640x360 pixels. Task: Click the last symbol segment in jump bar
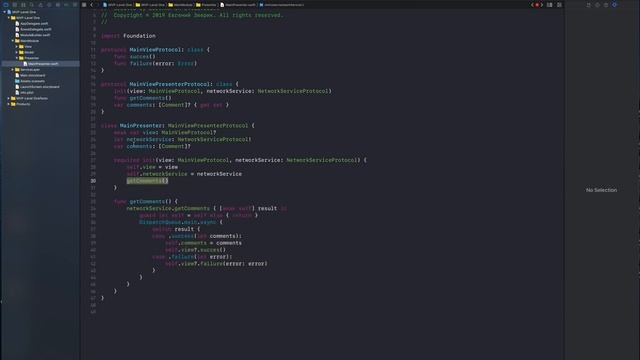pos(281,5)
